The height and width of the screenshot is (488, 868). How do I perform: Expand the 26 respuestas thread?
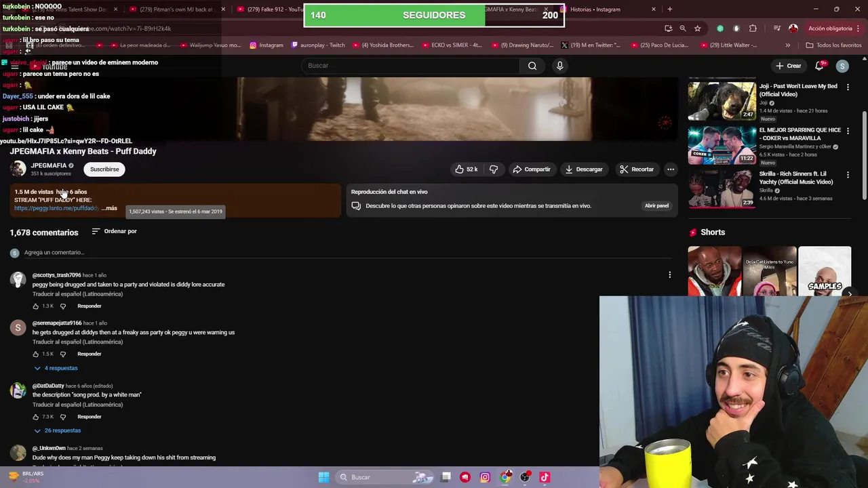(x=58, y=430)
